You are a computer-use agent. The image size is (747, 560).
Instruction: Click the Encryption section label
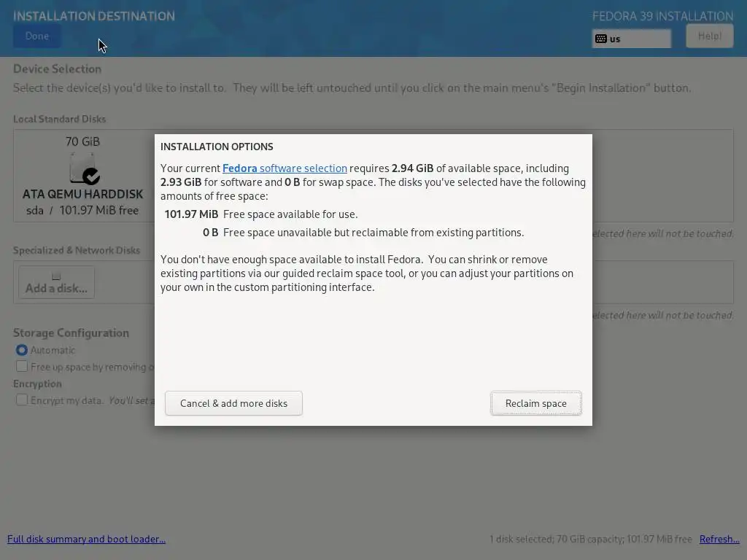coord(37,384)
